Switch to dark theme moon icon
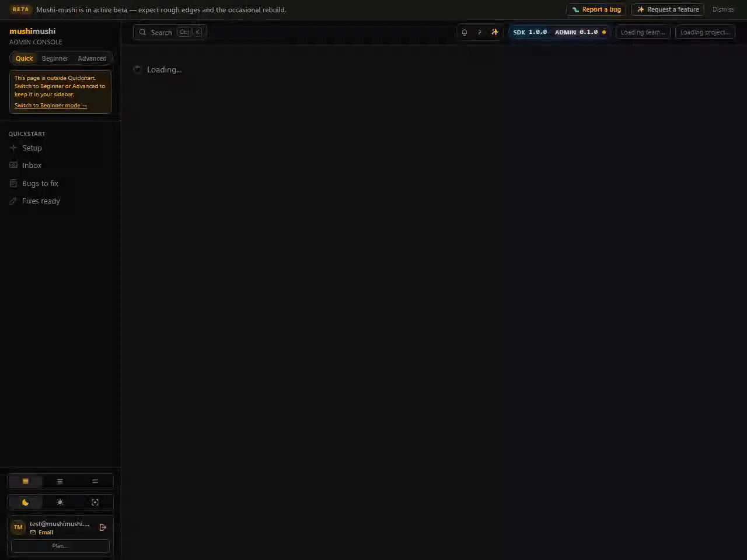The image size is (747, 560). point(26,502)
